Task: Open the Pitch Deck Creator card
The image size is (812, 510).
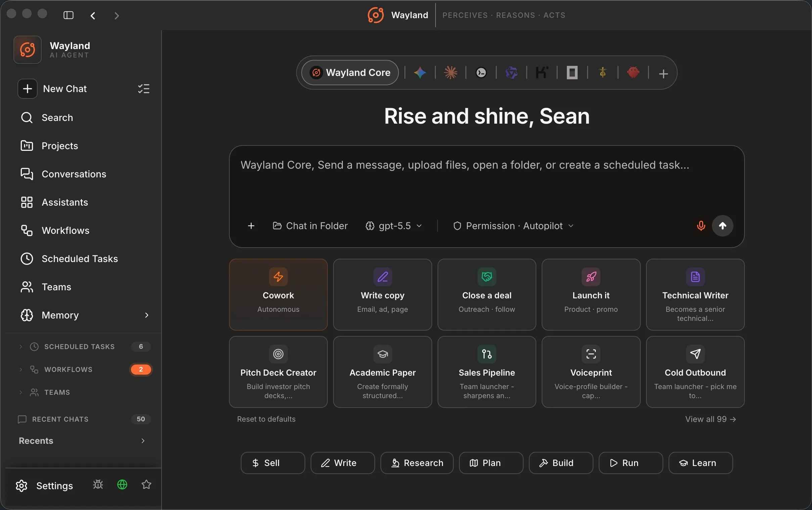Action: [278, 372]
